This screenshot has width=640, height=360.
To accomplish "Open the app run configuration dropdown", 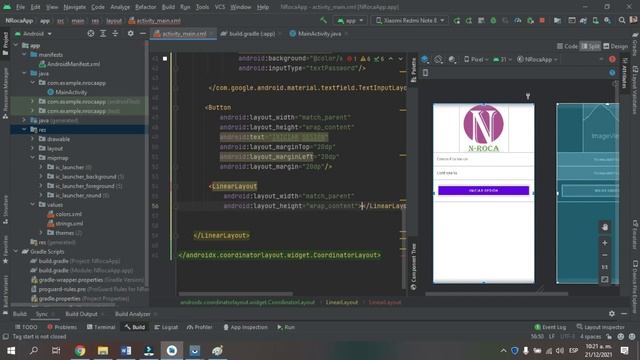I will click(x=350, y=20).
